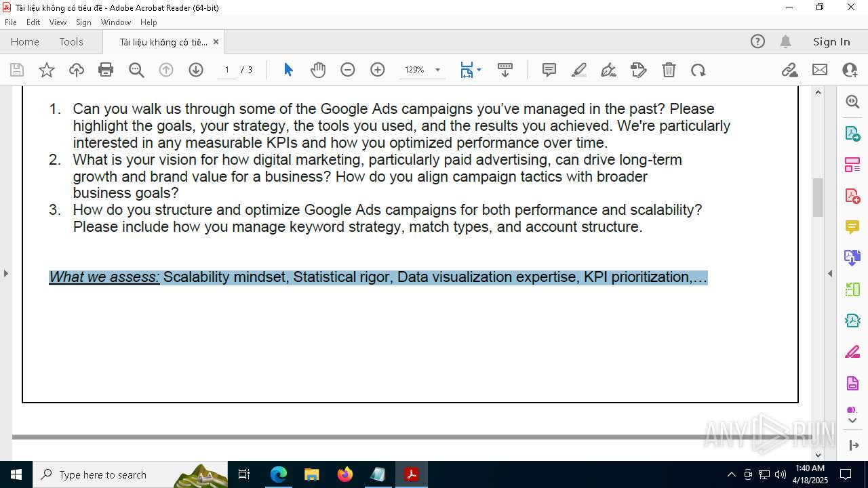Rotate the page view
This screenshot has width=868, height=488.
[698, 70]
